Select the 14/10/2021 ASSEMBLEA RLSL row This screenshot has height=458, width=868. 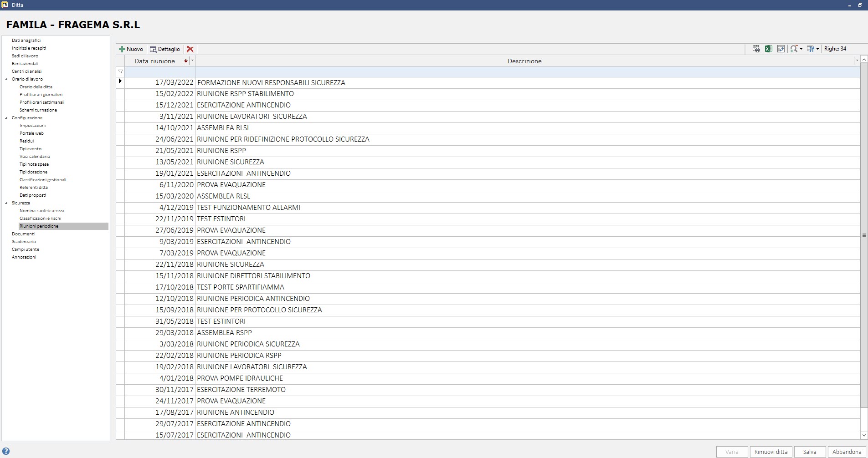pos(488,128)
